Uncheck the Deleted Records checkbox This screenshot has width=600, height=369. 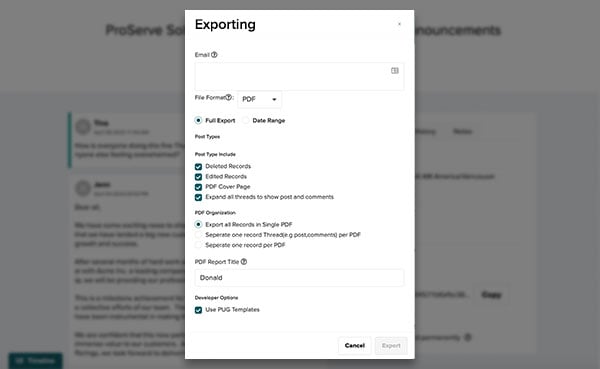coord(198,167)
